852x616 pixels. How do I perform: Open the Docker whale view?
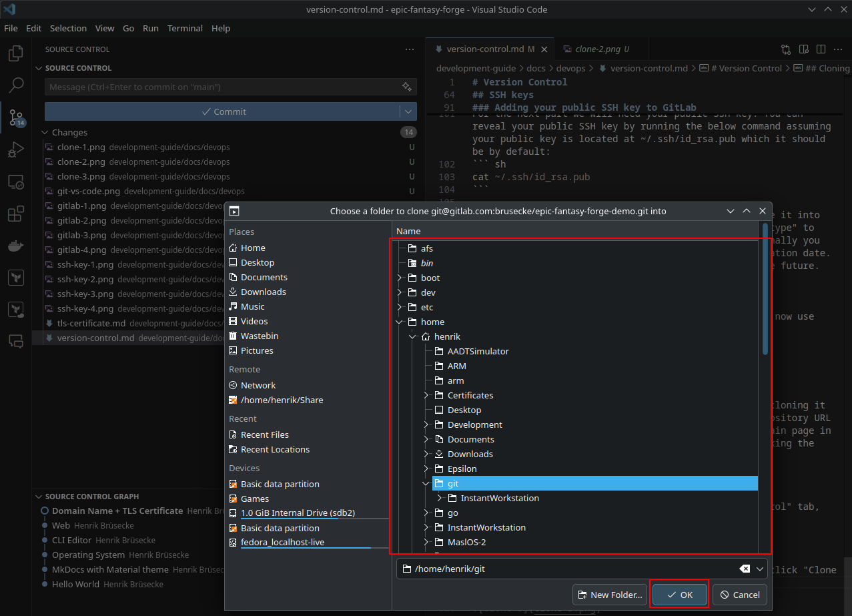(x=16, y=246)
